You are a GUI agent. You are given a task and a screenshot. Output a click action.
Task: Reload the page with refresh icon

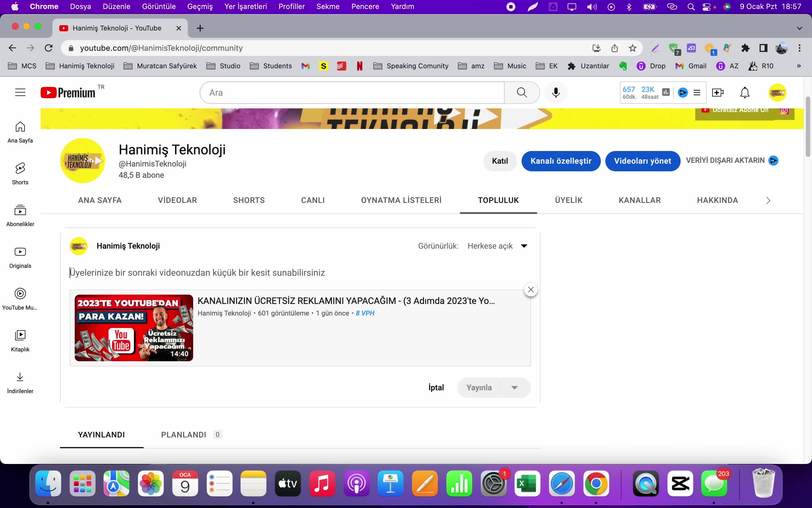click(x=49, y=48)
